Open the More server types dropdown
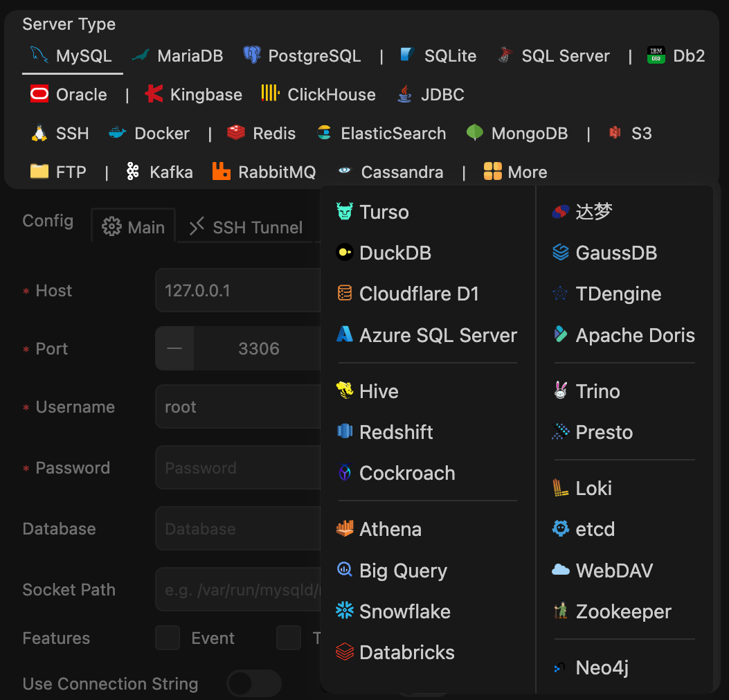Image resolution: width=729 pixels, height=700 pixels. pyautogui.click(x=515, y=172)
